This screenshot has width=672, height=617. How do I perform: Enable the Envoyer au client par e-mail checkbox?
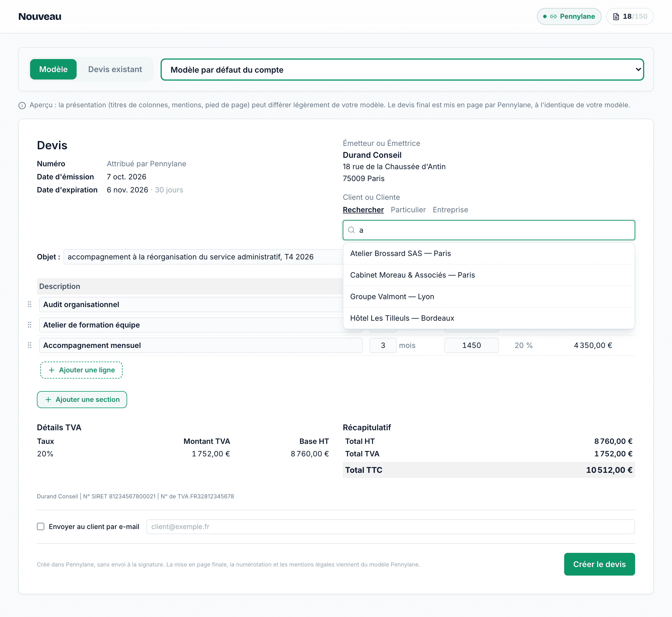41,526
